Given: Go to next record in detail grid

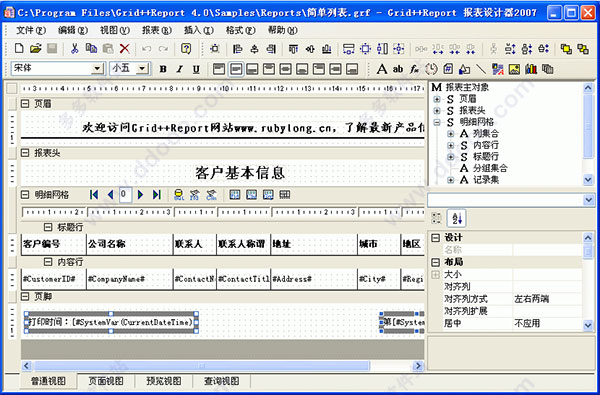Looking at the screenshot, I should [140, 195].
